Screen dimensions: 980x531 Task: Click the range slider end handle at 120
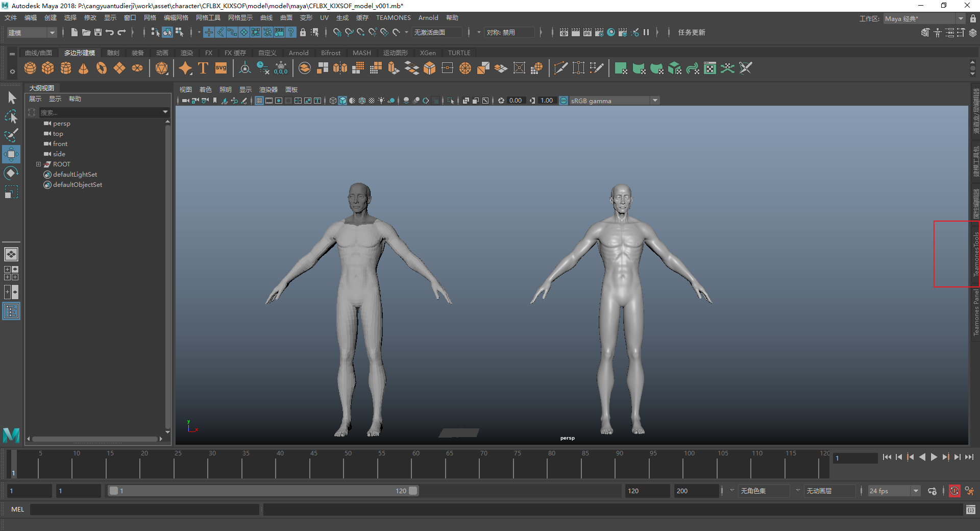[413, 491]
